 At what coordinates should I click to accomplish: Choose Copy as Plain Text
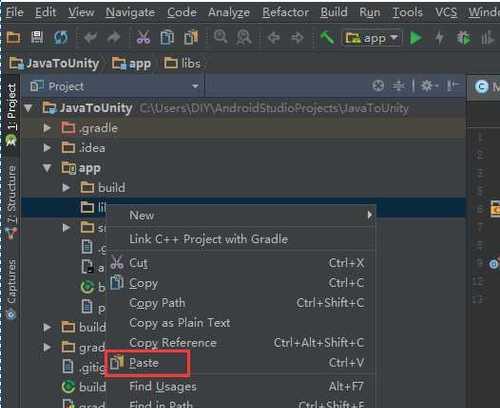tap(241, 323)
